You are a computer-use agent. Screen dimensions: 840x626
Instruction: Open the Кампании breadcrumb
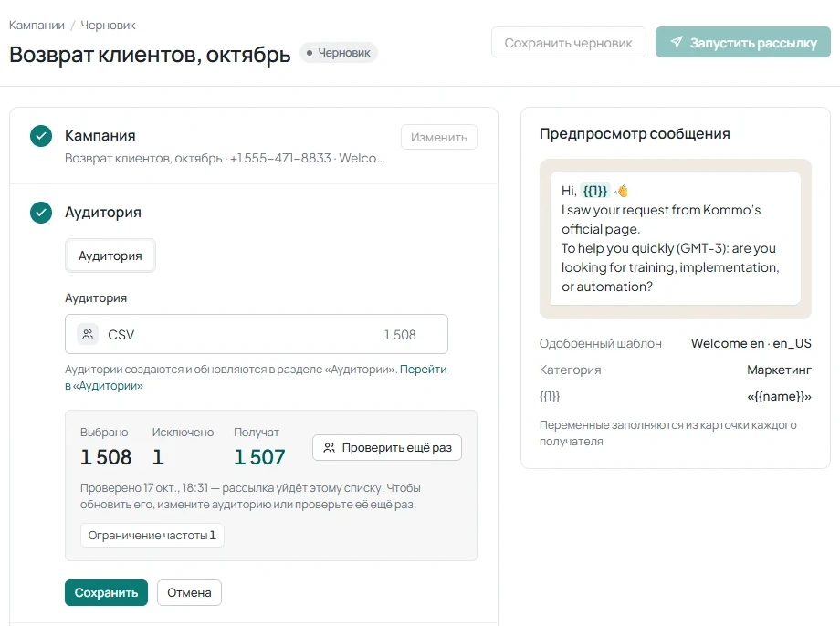pos(37,26)
